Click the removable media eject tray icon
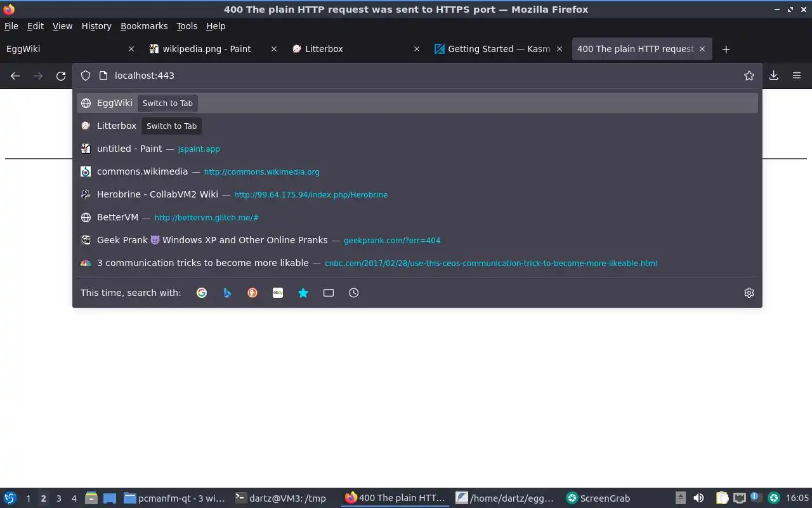Viewport: 812px width, 508px height. click(681, 498)
